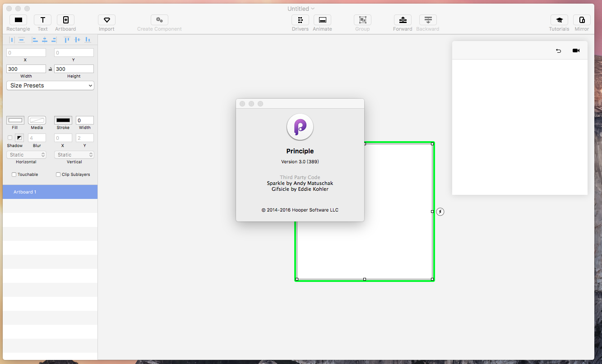Click the lightning bolt event icon beside artboard
602x364 pixels.
click(440, 212)
